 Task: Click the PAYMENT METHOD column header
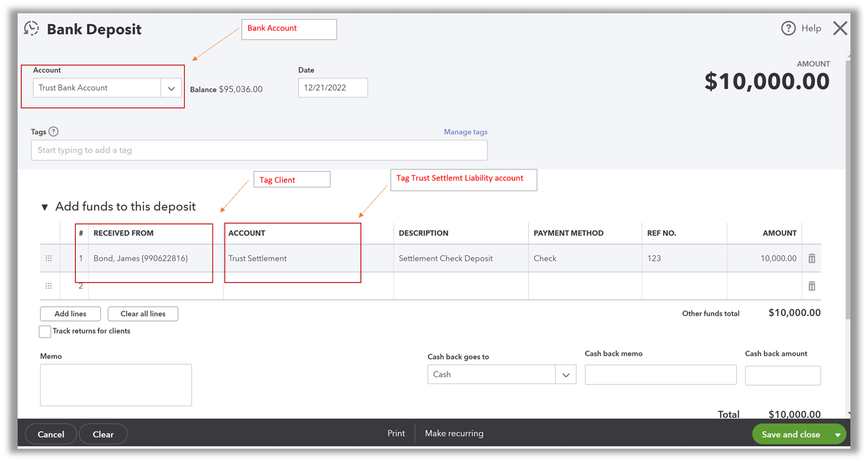(569, 233)
